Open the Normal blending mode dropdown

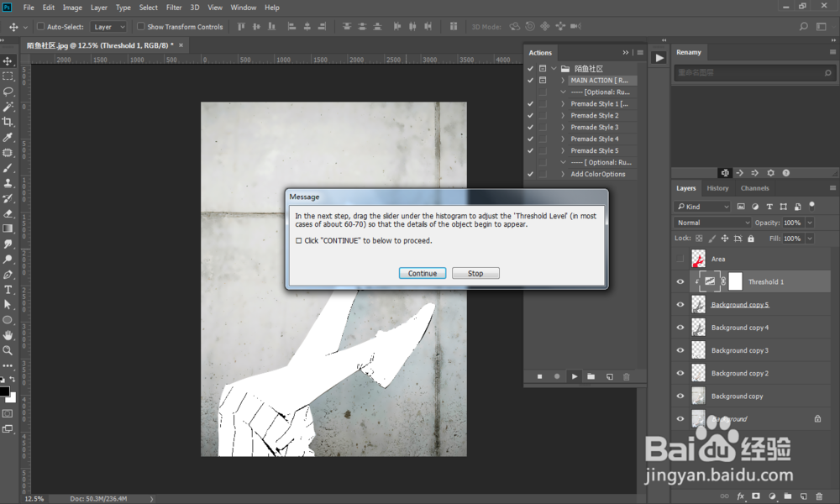click(x=713, y=223)
